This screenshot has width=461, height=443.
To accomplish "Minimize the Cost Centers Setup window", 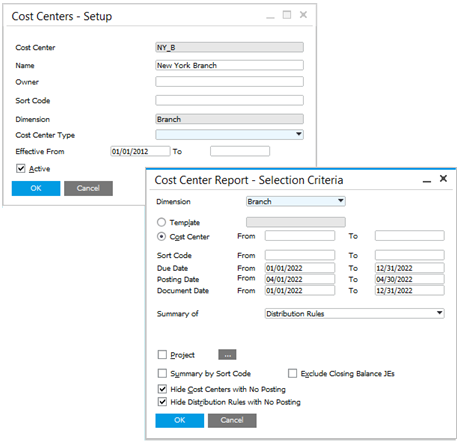I will [x=270, y=16].
